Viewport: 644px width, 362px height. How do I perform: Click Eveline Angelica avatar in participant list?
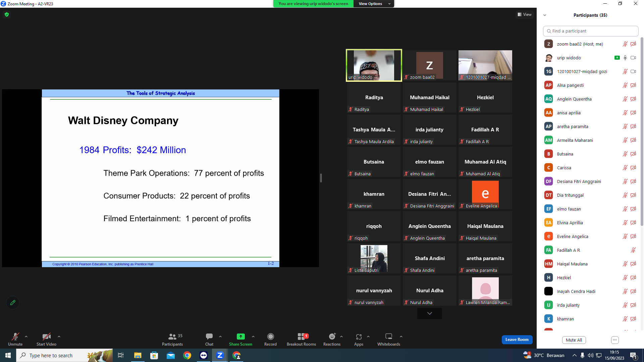coord(549,236)
